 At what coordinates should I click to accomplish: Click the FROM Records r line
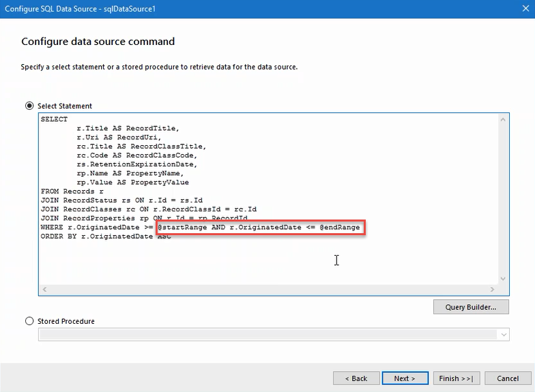point(72,192)
